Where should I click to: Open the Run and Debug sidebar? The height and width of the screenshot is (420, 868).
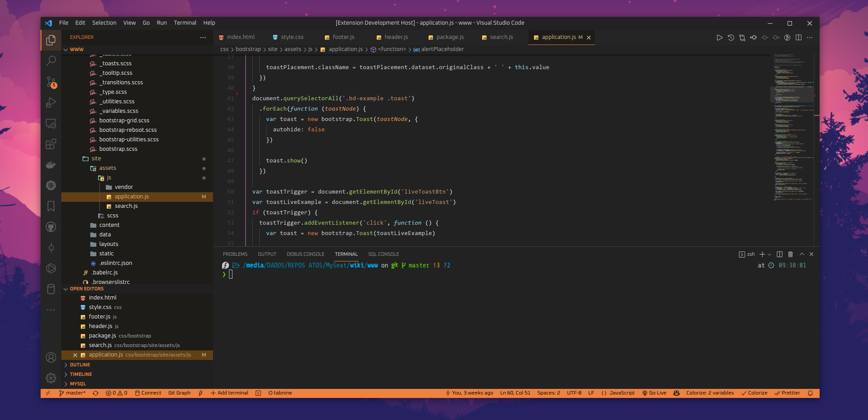click(x=51, y=102)
